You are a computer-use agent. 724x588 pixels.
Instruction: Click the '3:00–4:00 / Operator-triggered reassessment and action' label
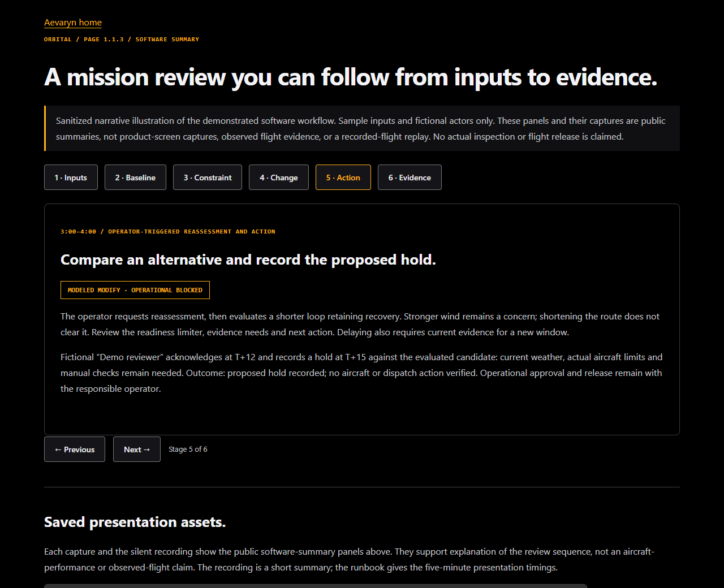click(168, 232)
